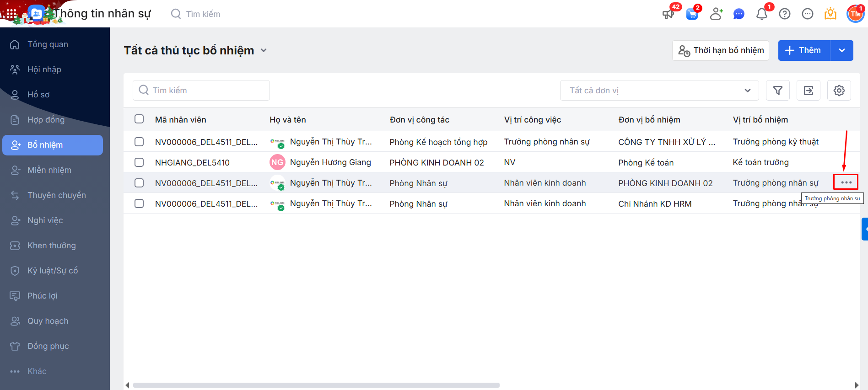The height and width of the screenshot is (390, 868).
Task: Click the export icon button
Action: tap(809, 91)
